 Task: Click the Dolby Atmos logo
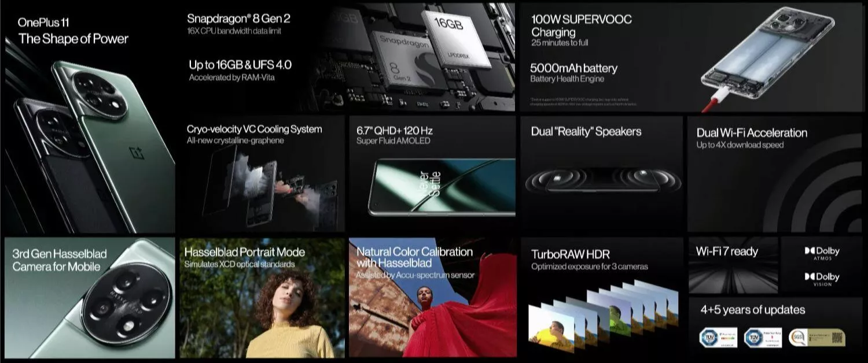point(822,253)
